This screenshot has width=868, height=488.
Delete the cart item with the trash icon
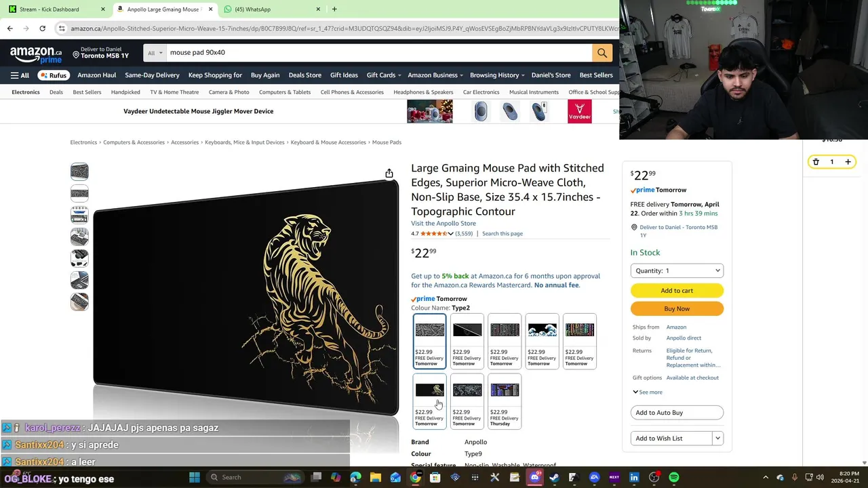tap(816, 162)
